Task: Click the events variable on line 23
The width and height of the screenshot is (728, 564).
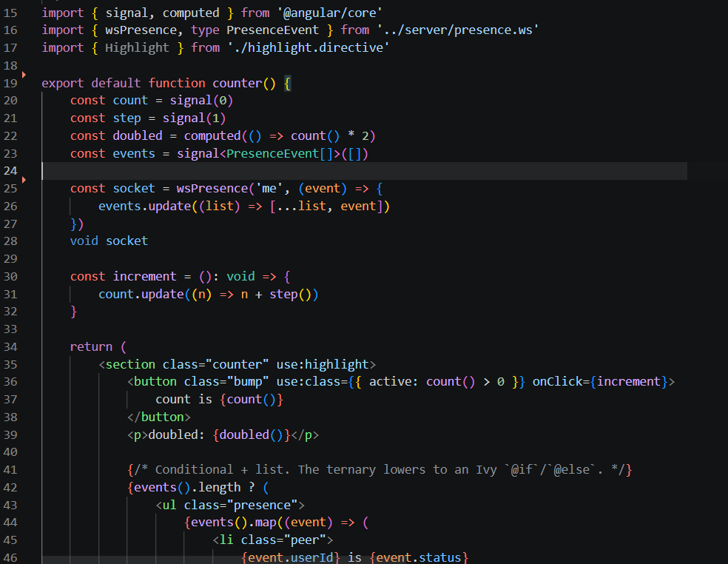Action: tap(134, 154)
